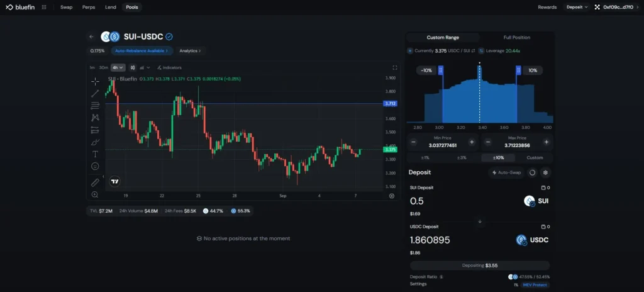This screenshot has height=292, width=644.
Task: Switch to Full Position tab
Action: (x=517, y=37)
